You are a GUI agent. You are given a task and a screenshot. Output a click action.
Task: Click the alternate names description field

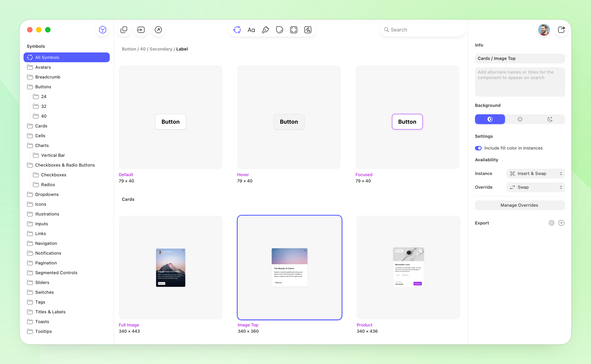click(520, 82)
